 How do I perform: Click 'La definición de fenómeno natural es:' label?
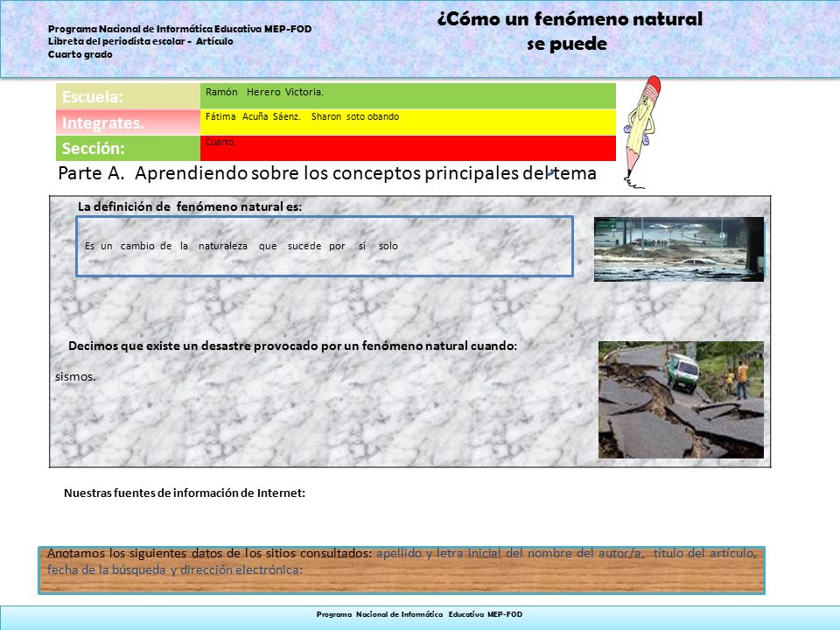(x=190, y=206)
